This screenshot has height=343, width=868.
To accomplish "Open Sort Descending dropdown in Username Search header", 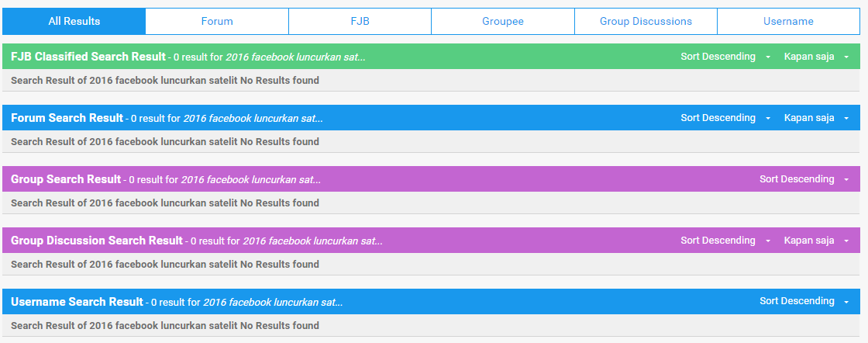I will tap(804, 301).
